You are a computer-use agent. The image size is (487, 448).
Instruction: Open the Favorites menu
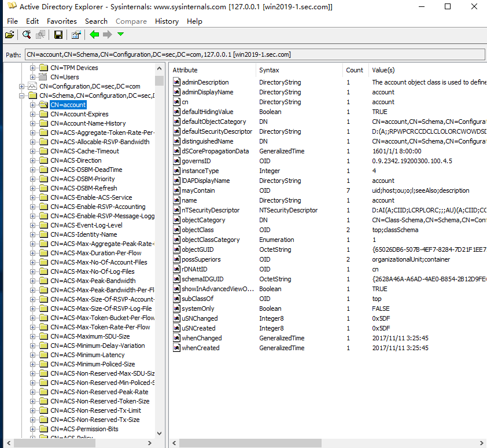coord(61,21)
